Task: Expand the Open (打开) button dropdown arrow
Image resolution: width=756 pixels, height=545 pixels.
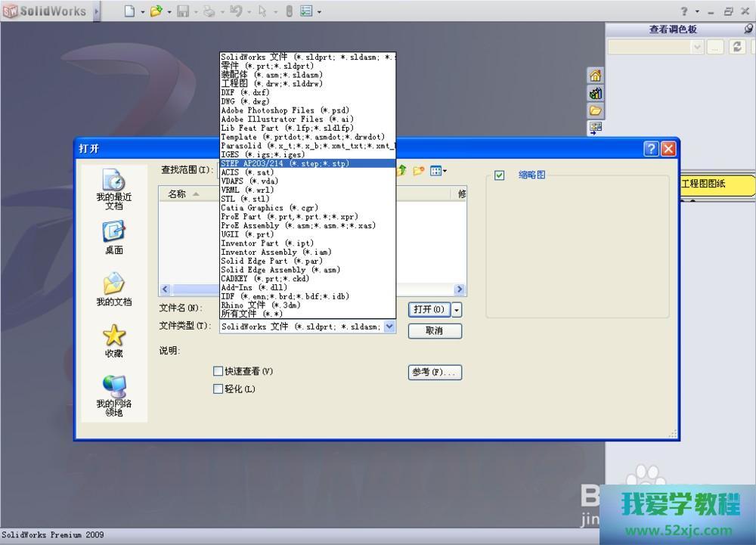Action: 457,310
